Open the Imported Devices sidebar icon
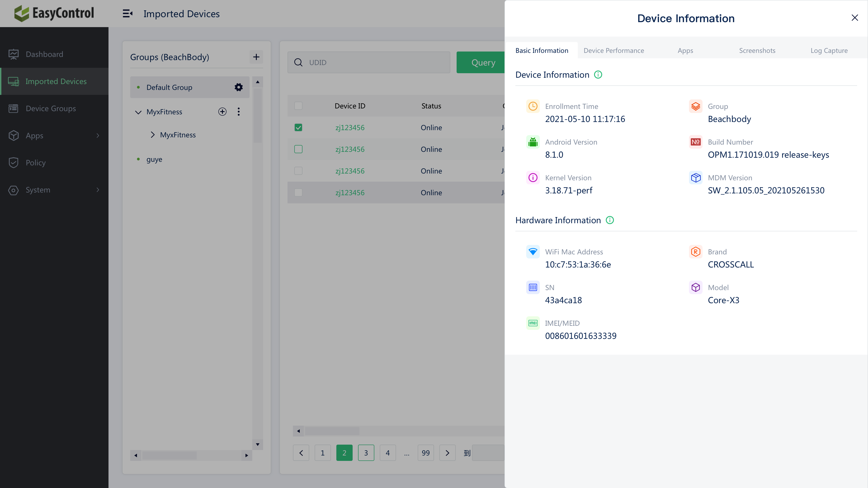 point(14,81)
